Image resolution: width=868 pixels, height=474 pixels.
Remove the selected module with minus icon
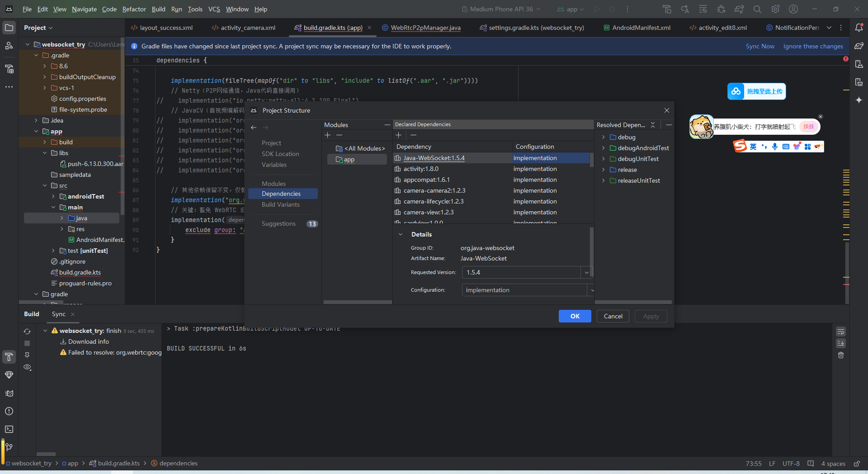[339, 135]
